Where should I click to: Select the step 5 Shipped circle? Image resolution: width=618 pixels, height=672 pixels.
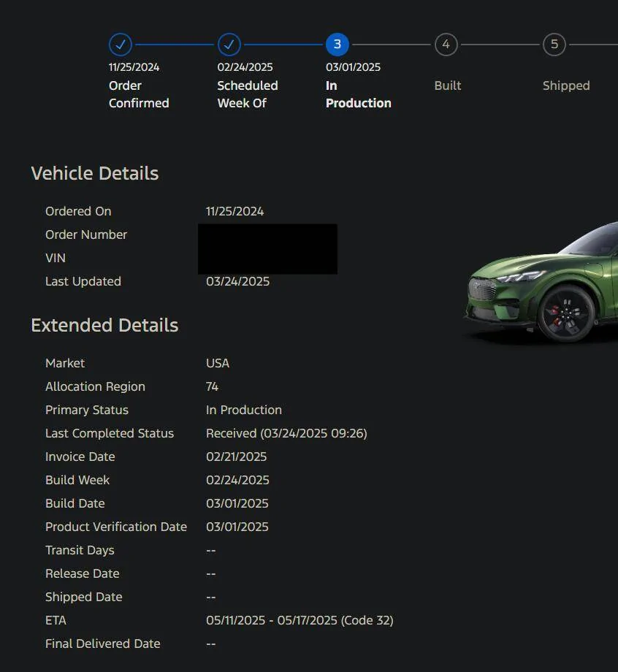pos(554,45)
